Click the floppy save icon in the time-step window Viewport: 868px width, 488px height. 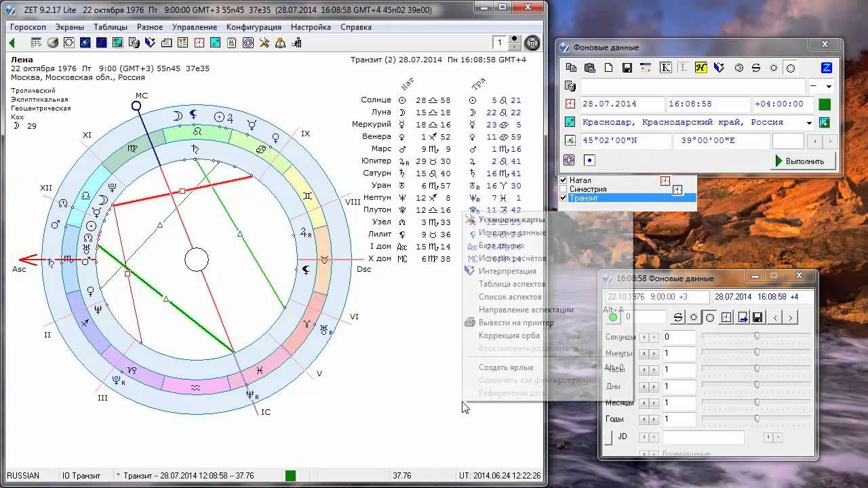coord(758,317)
